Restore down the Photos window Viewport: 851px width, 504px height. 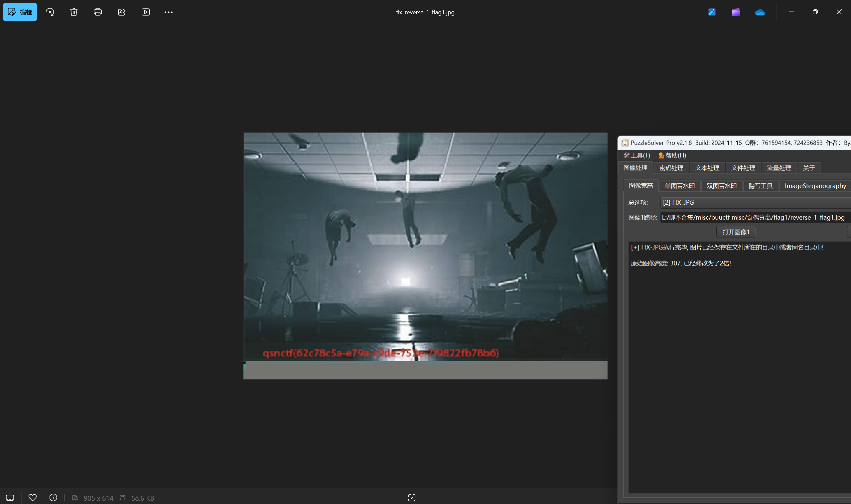coord(815,12)
